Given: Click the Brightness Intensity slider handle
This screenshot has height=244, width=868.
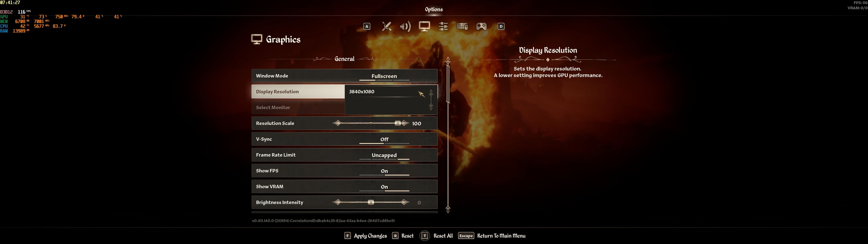Looking at the screenshot, I should tap(371, 202).
